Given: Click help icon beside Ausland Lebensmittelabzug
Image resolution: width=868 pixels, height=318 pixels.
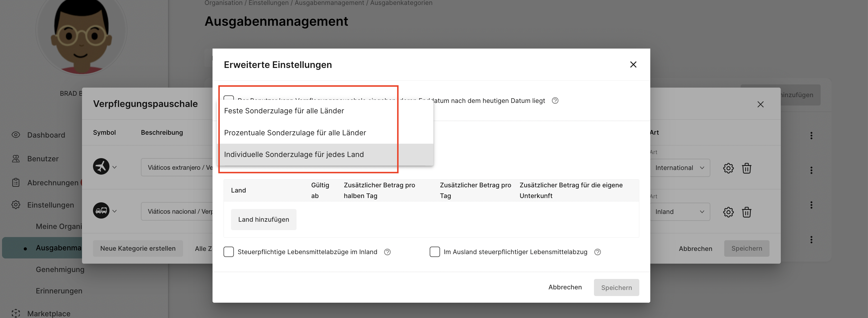Looking at the screenshot, I should [597, 252].
